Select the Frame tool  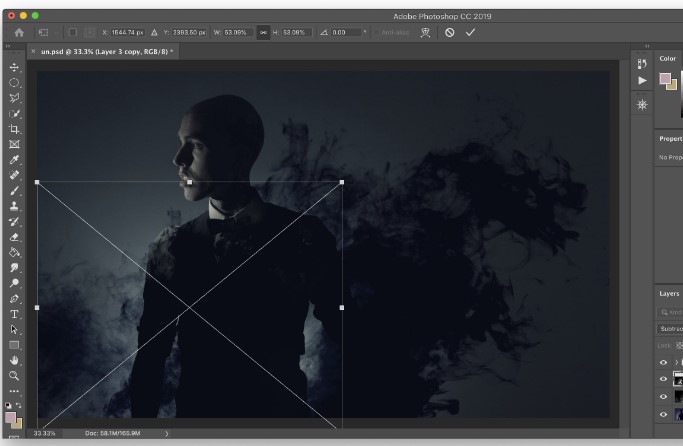coord(14,144)
